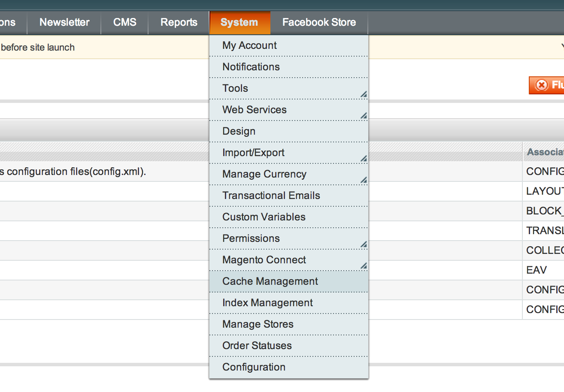Open the CMS menu
Screen dimensions: 564x392
coord(125,22)
